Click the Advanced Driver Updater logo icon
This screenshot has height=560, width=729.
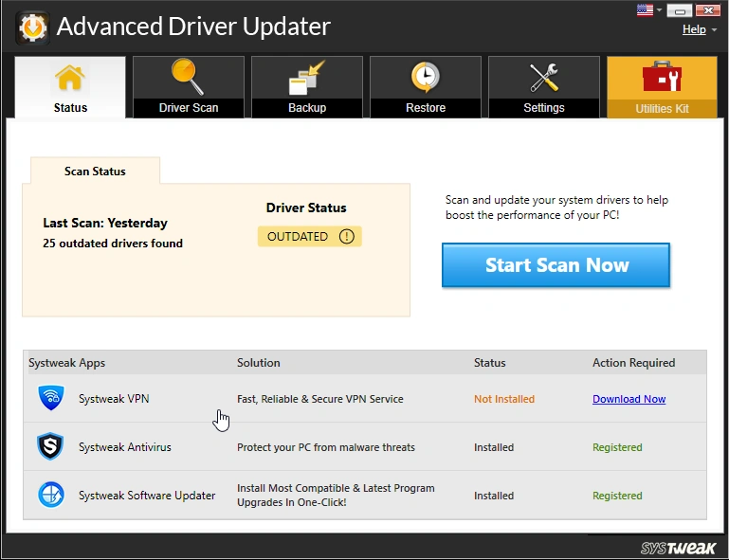pyautogui.click(x=32, y=27)
